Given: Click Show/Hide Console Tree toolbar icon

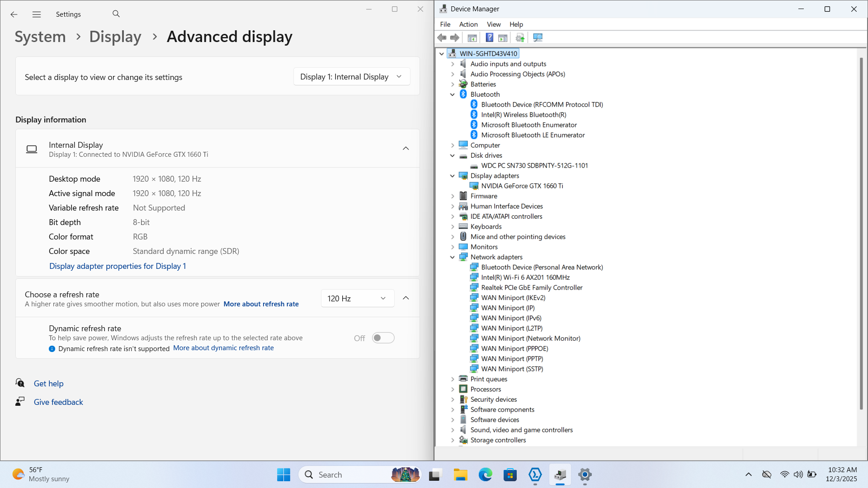Looking at the screenshot, I should coord(472,38).
